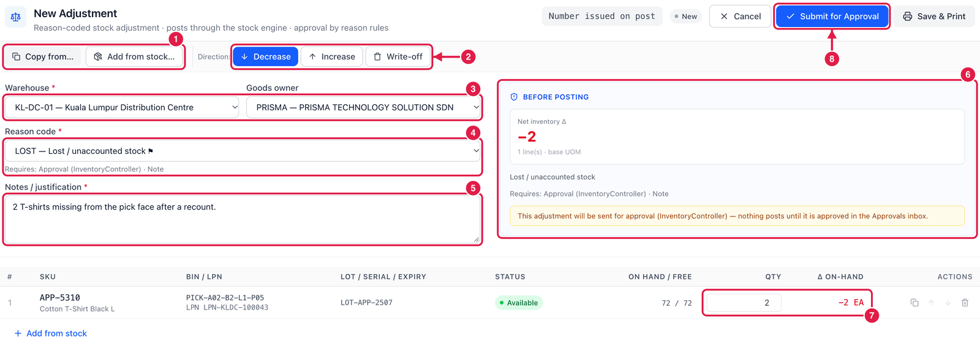Click the LPN LPN-KLDC-100043 text
Viewport: 980px width, 339px height.
coord(227,308)
